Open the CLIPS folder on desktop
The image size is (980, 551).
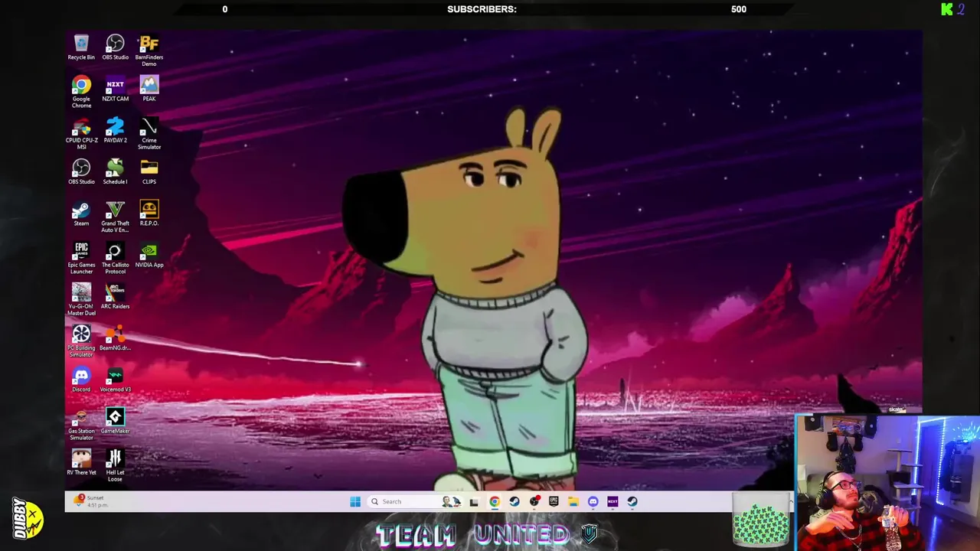(x=149, y=171)
